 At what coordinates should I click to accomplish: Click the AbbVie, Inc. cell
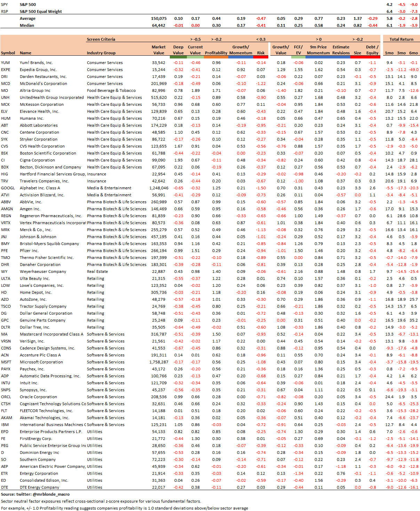31,202
